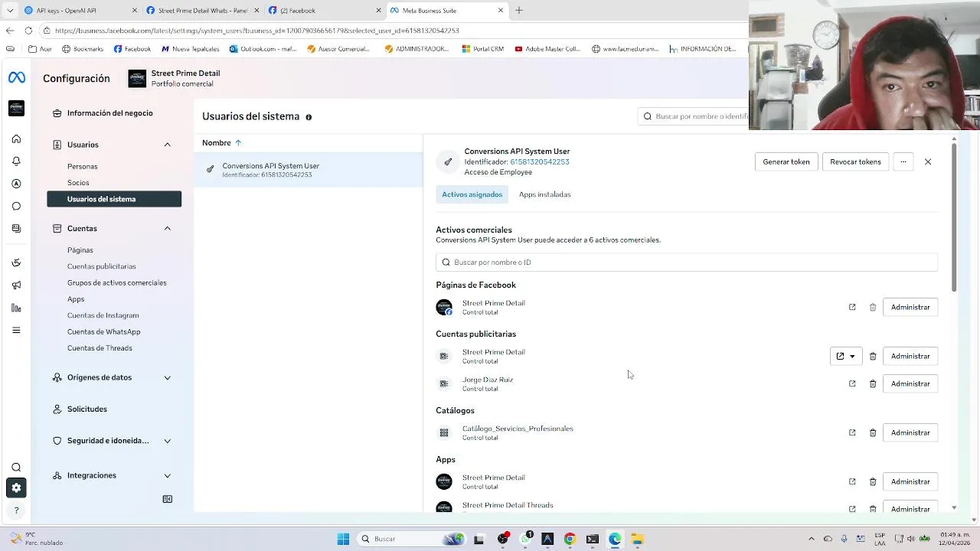Click Administrar for Catálogo_Servicios_Profesionales
980x551 pixels.
[910, 432]
